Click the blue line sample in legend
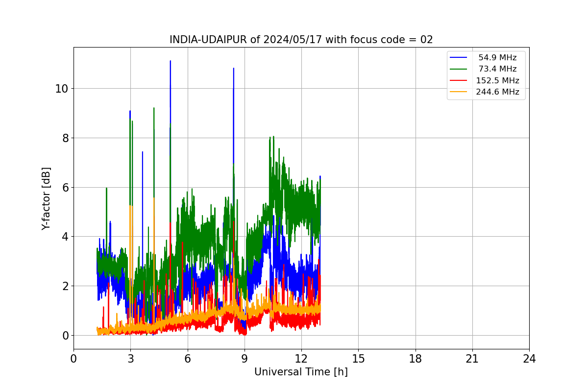 pyautogui.click(x=459, y=58)
